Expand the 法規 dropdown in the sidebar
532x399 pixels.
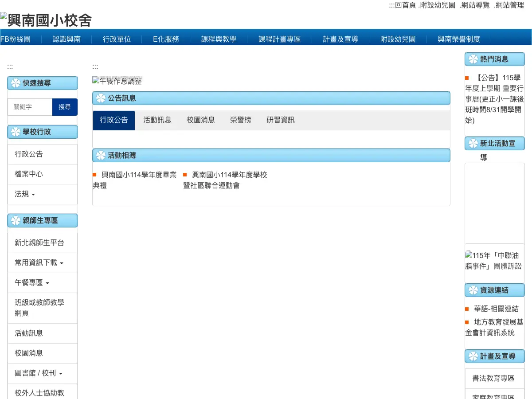pos(43,194)
